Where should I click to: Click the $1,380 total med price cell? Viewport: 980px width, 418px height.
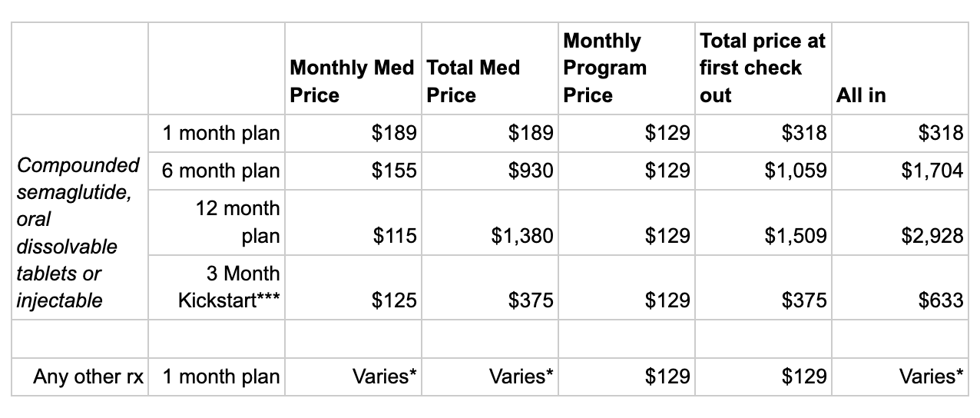pos(522,235)
